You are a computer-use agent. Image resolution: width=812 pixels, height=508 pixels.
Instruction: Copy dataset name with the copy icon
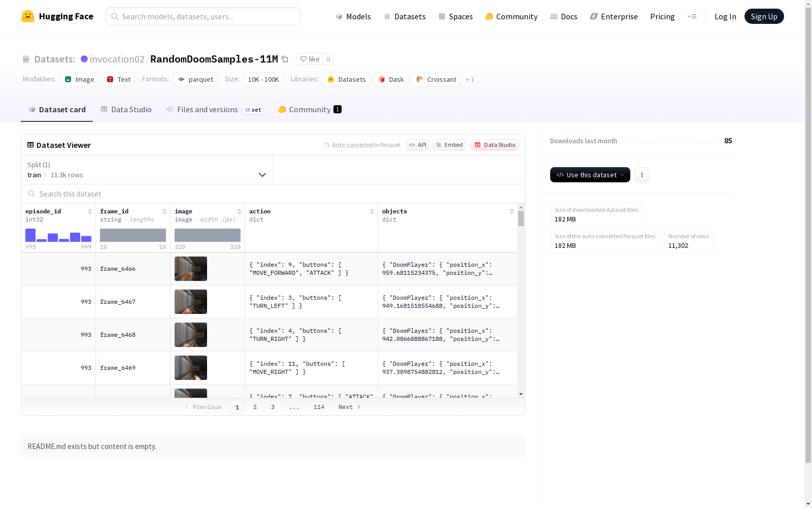point(285,59)
